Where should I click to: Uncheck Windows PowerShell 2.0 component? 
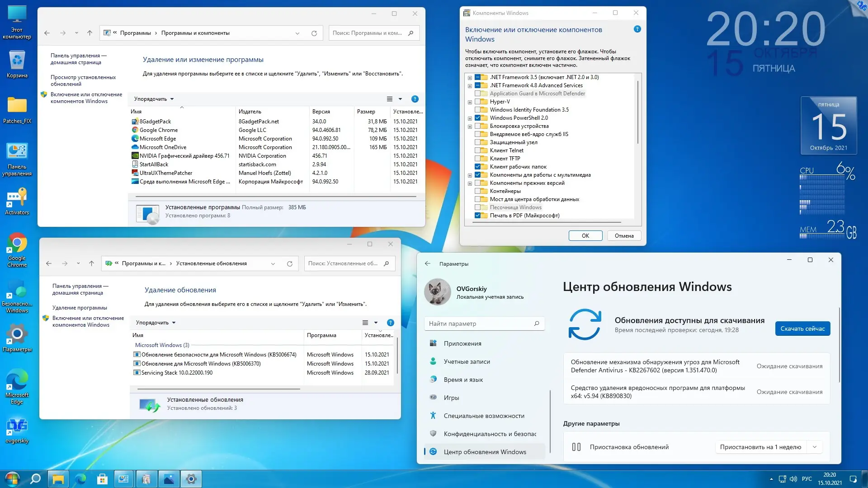tap(477, 118)
